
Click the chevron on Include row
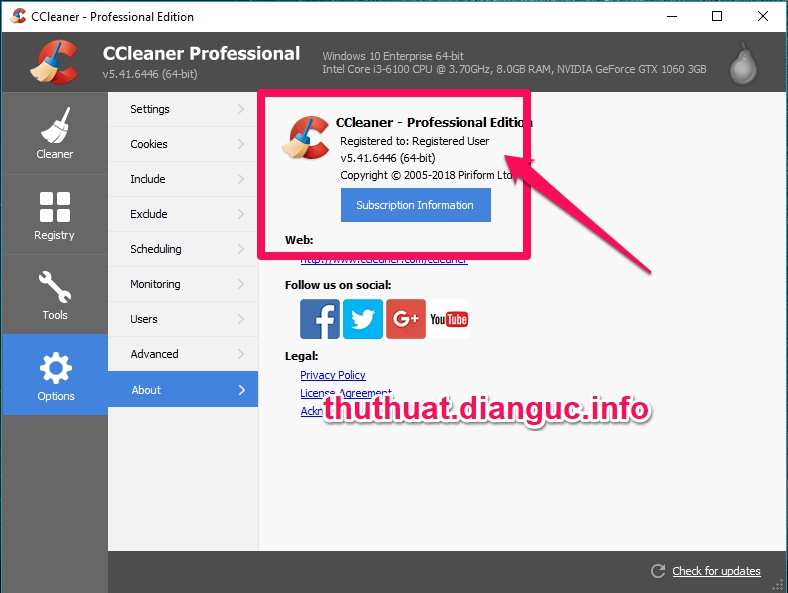click(241, 179)
